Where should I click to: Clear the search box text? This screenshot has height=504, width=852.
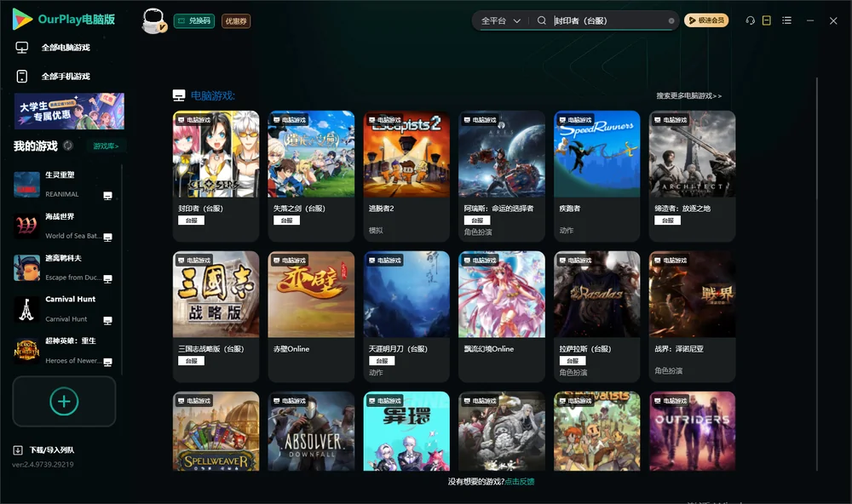point(671,20)
